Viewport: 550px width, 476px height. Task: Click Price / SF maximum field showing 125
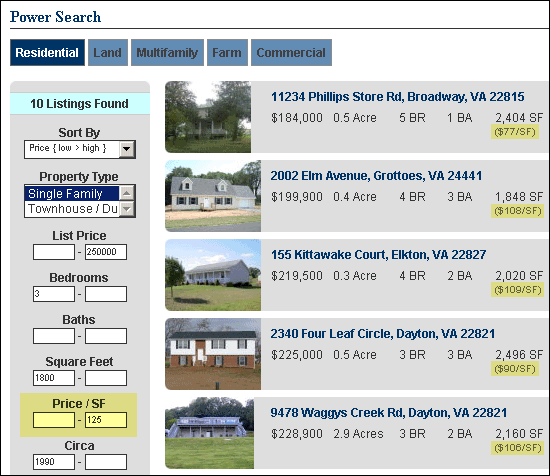pos(106,420)
